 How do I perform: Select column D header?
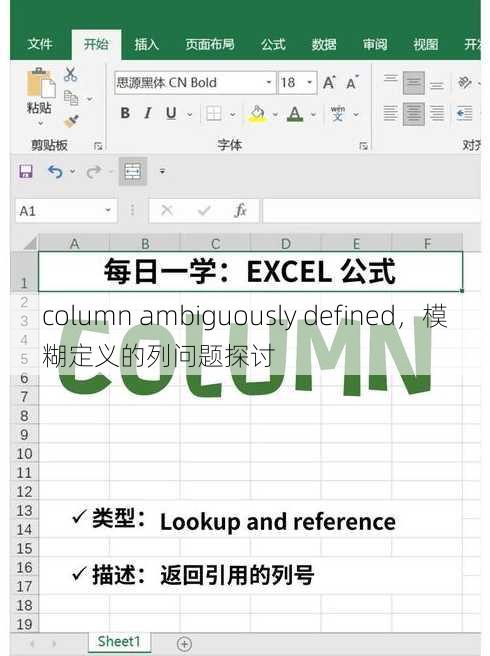point(286,243)
